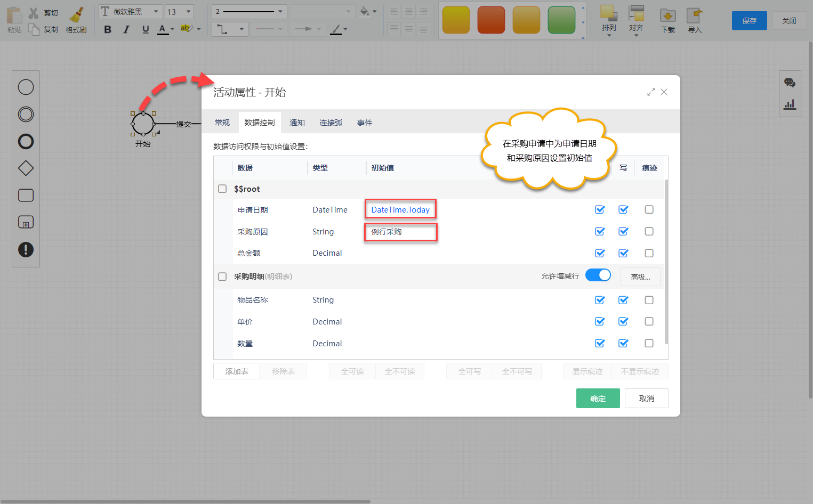Pick the yellow style swatch
This screenshot has width=813, height=504.
pos(456,20)
